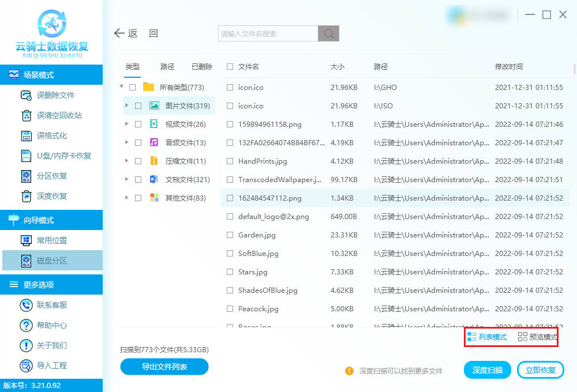This screenshot has width=577, height=392.
Task: Open 误清空回收站 recycle bin recovery
Action: pyautogui.click(x=26, y=115)
